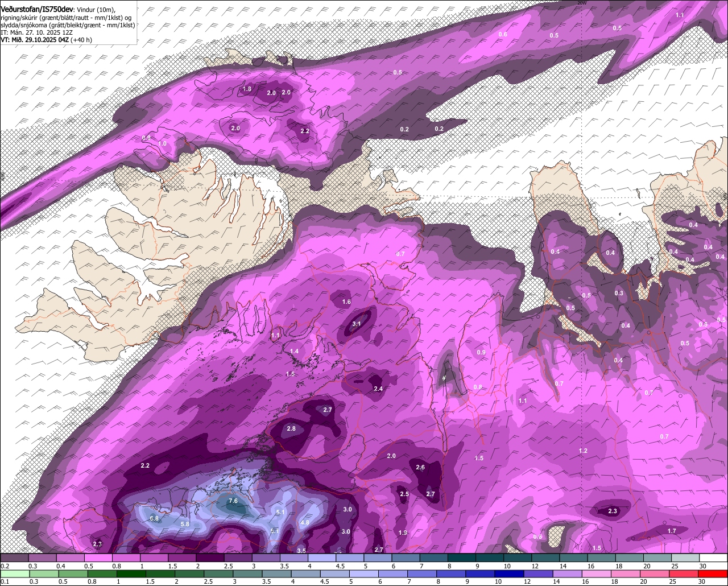
Task: Click the 2.8 value on the map
Action: (291, 429)
